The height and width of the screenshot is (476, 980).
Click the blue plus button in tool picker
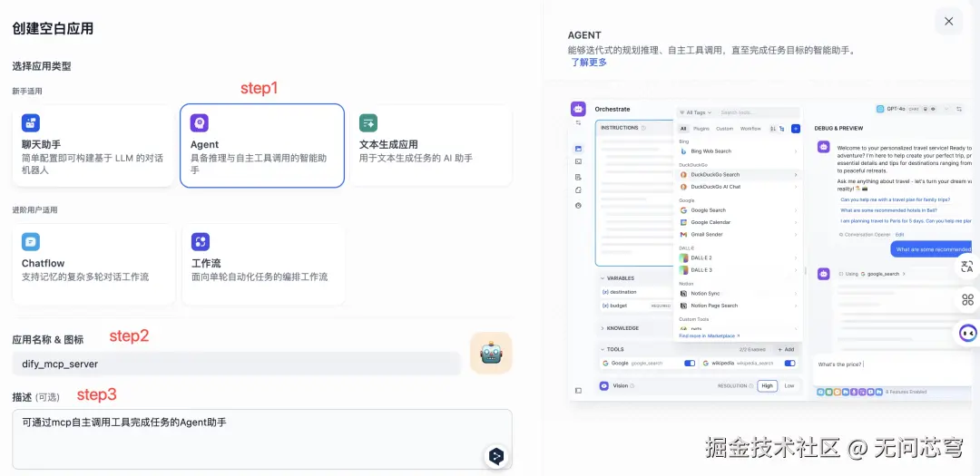pos(796,129)
